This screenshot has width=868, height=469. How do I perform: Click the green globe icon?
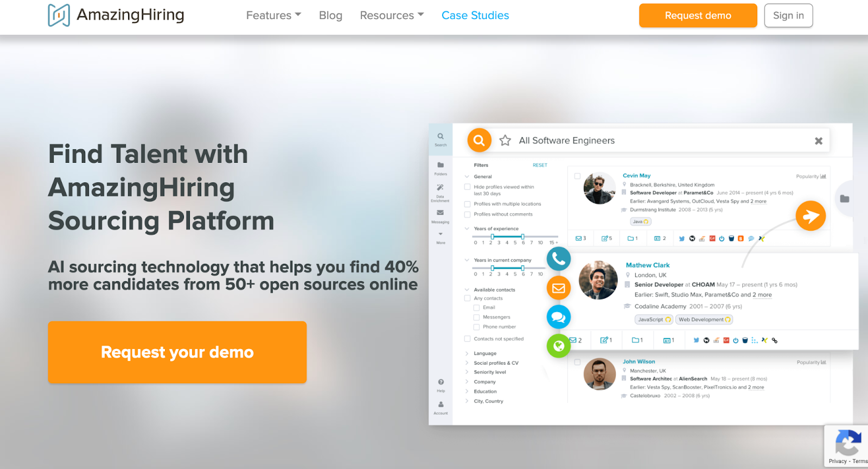(x=559, y=346)
